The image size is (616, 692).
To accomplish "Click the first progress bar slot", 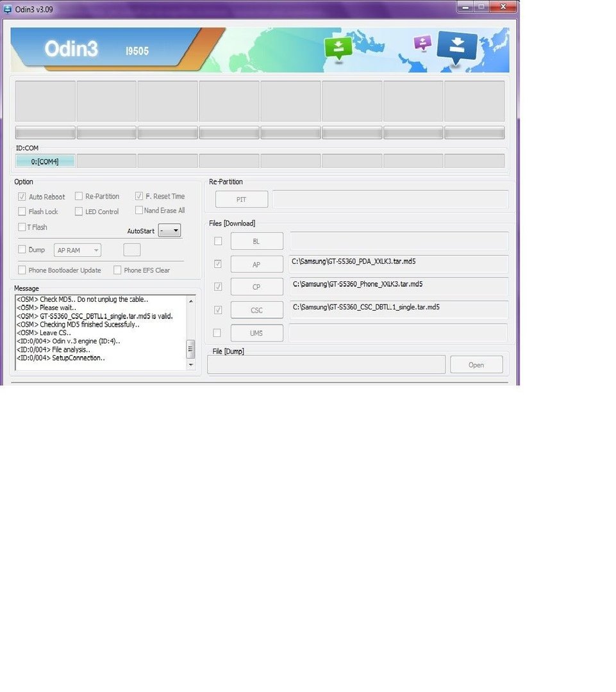I will click(45, 133).
